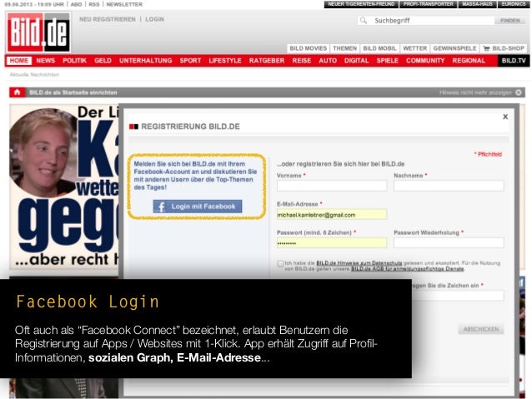This screenshot has width=532, height=399.
Task: Tick the Datenschutz acceptance checkbox
Action: pos(280,264)
